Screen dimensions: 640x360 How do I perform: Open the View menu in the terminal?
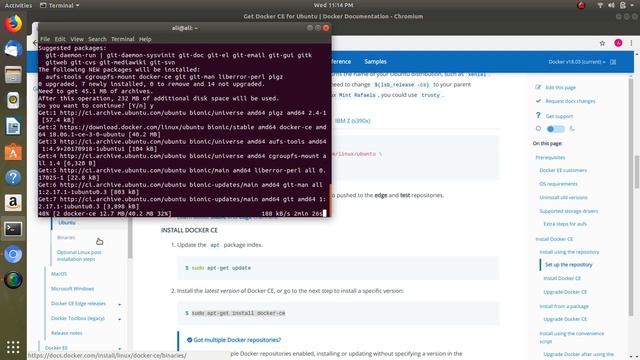(77, 39)
